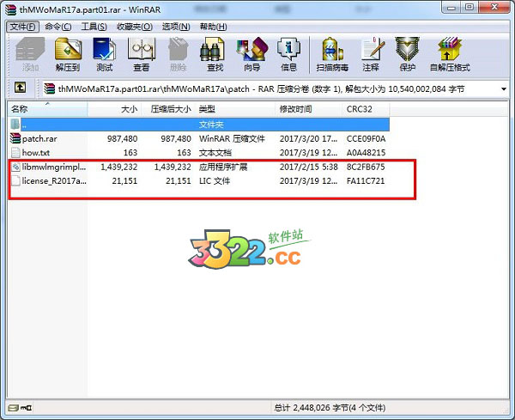Viewport: 515px width, 420px height.
Task: Minimize the WinRAR window
Action: point(451,7)
